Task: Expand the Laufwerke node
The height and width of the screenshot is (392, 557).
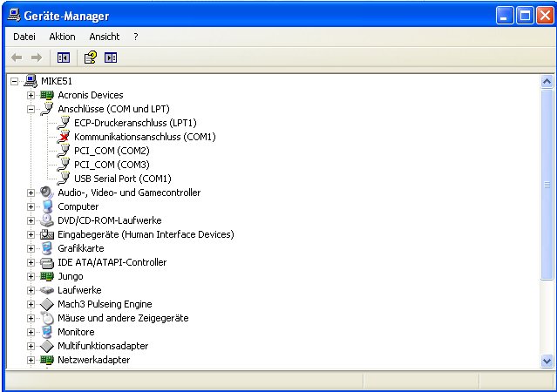Action: pos(31,290)
